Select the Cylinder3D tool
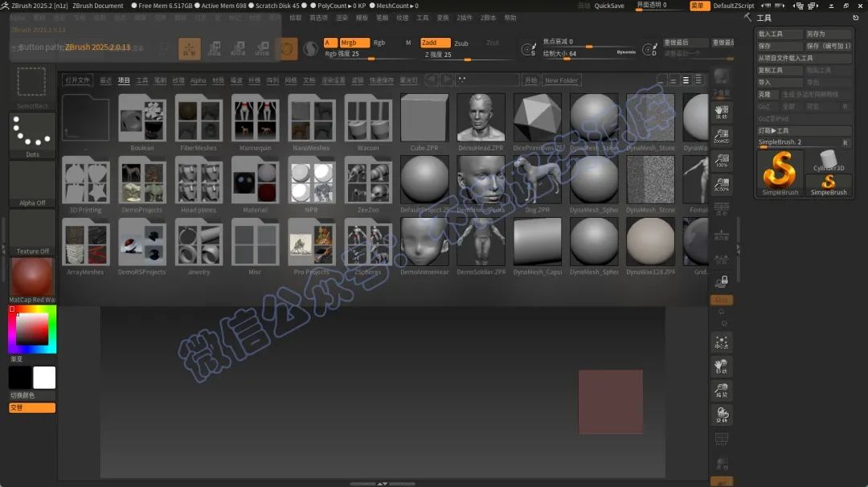Viewport: 868px width, 487px height. [829, 161]
